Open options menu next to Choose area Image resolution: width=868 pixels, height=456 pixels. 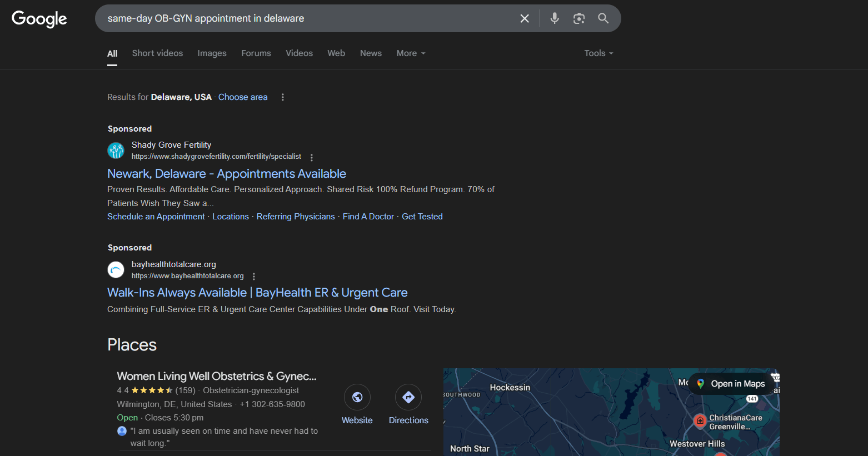point(283,97)
